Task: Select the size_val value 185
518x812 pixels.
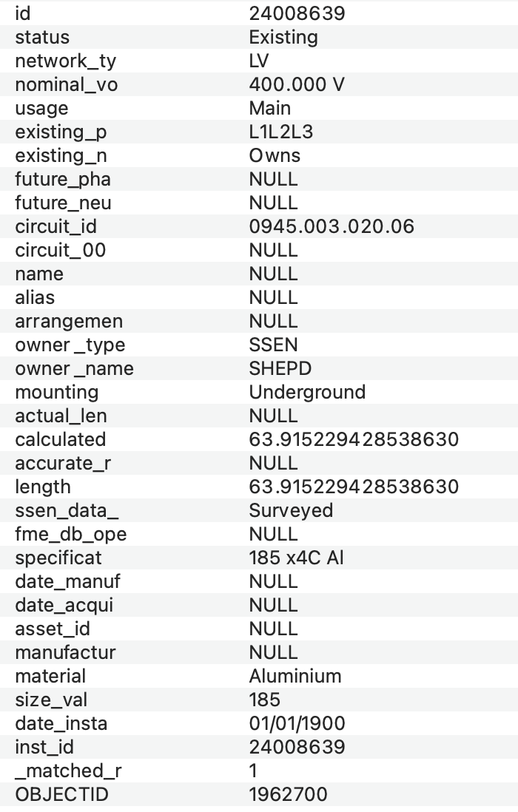Action: pos(265,700)
